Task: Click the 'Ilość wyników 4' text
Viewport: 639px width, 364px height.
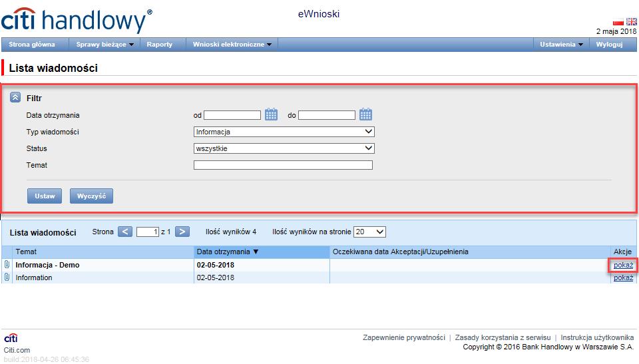Action: pyautogui.click(x=231, y=232)
